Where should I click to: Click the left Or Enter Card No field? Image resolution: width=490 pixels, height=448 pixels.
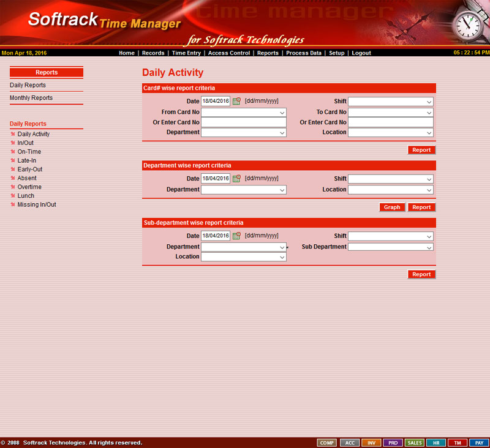[x=244, y=122]
